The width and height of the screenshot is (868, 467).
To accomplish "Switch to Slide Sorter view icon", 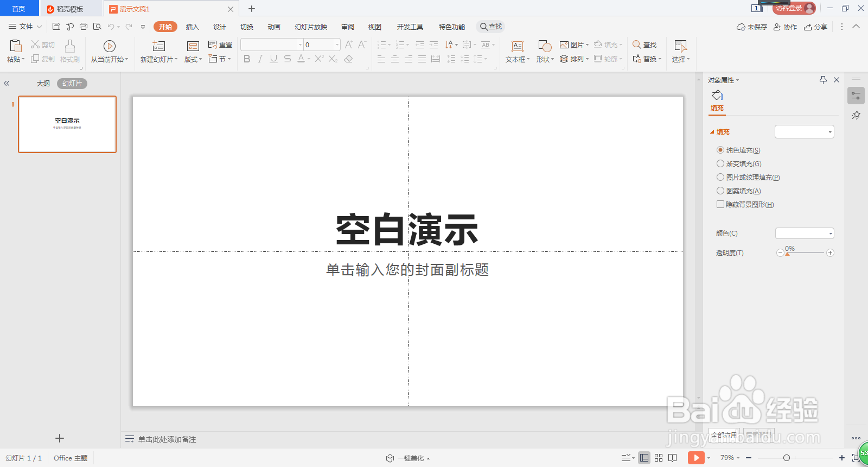I will point(659,458).
